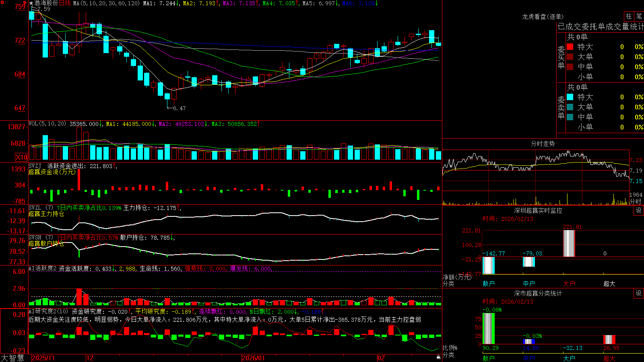Click the 散户 label in 实时监控 chart
644x362 pixels.
click(x=489, y=284)
